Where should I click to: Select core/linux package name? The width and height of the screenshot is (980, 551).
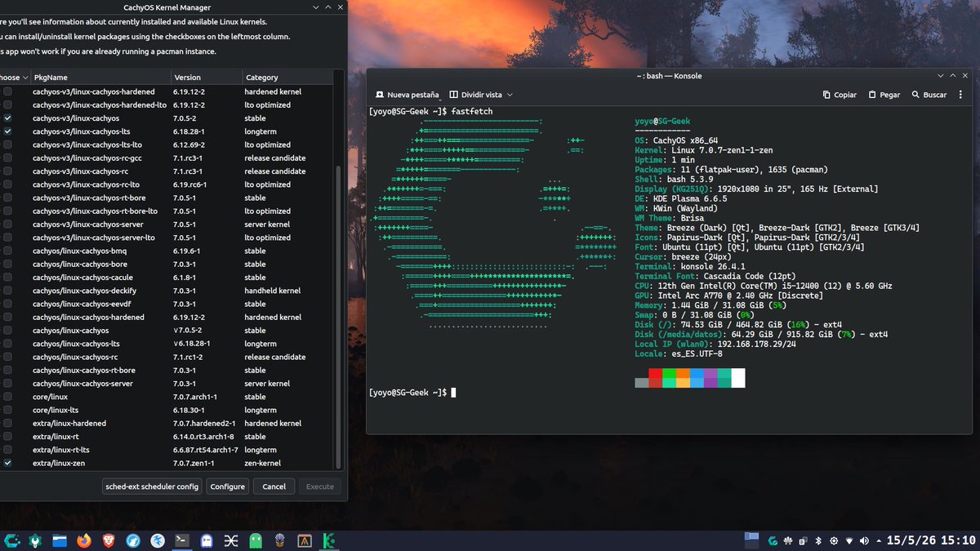[x=50, y=397]
